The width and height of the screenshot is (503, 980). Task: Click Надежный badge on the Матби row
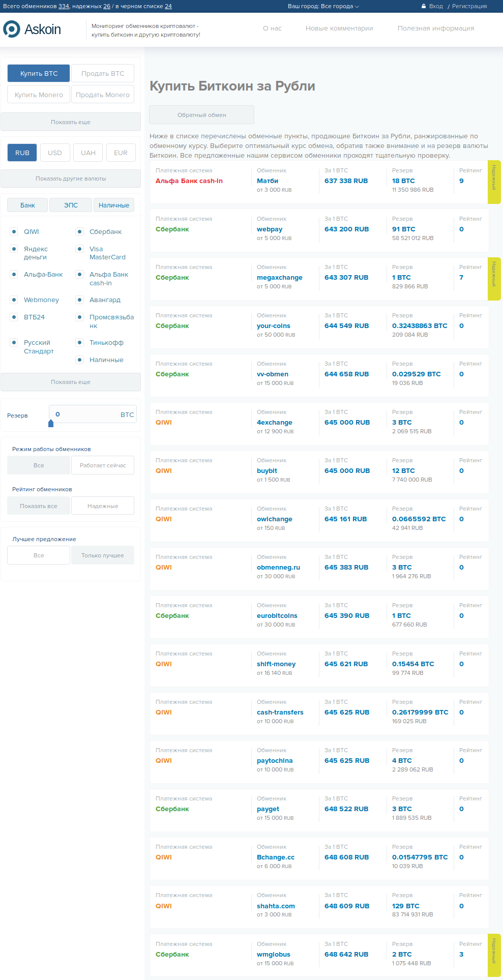[494, 182]
